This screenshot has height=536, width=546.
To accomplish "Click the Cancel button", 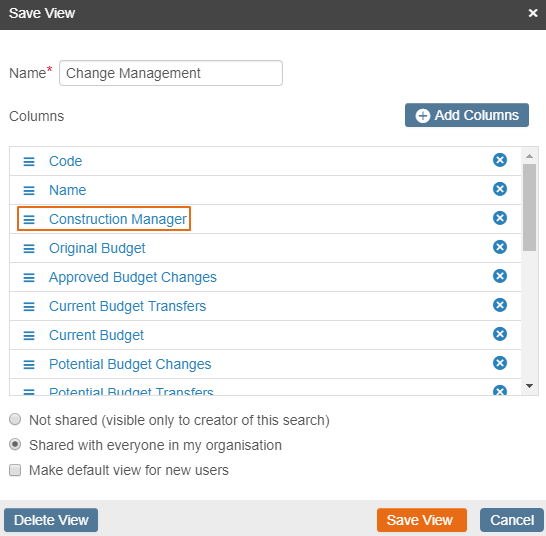I will pyautogui.click(x=512, y=520).
